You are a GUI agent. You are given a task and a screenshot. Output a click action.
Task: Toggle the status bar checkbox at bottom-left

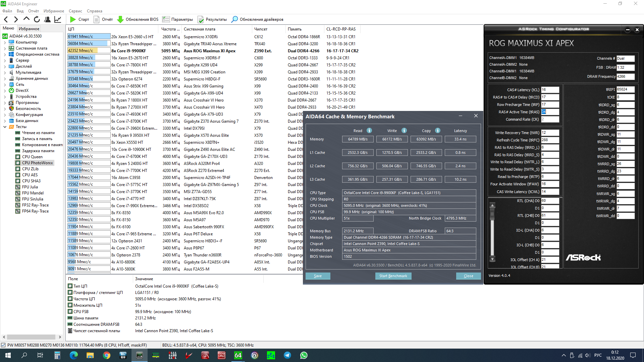click(x=3, y=345)
